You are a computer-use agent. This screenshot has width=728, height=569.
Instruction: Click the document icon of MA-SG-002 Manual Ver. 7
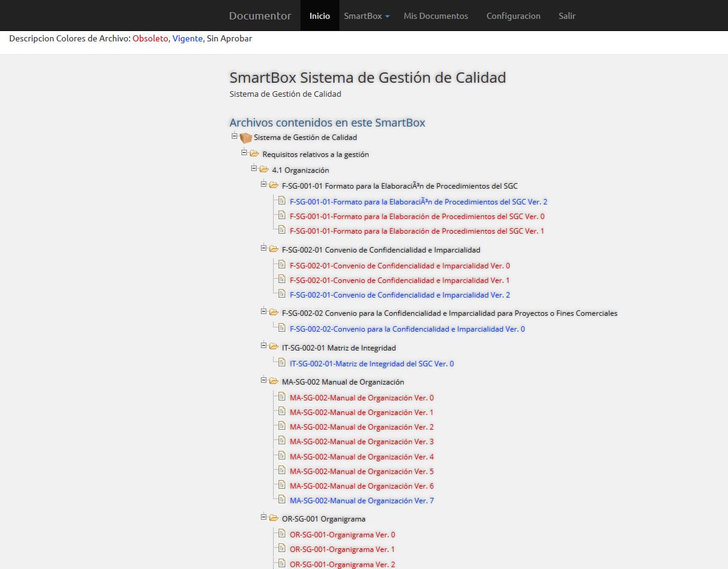[282, 500]
